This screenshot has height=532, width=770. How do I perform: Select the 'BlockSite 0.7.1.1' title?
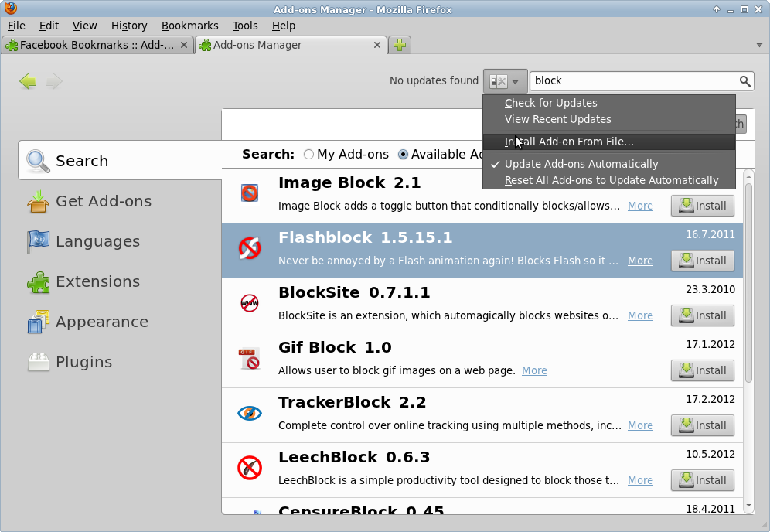[354, 292]
